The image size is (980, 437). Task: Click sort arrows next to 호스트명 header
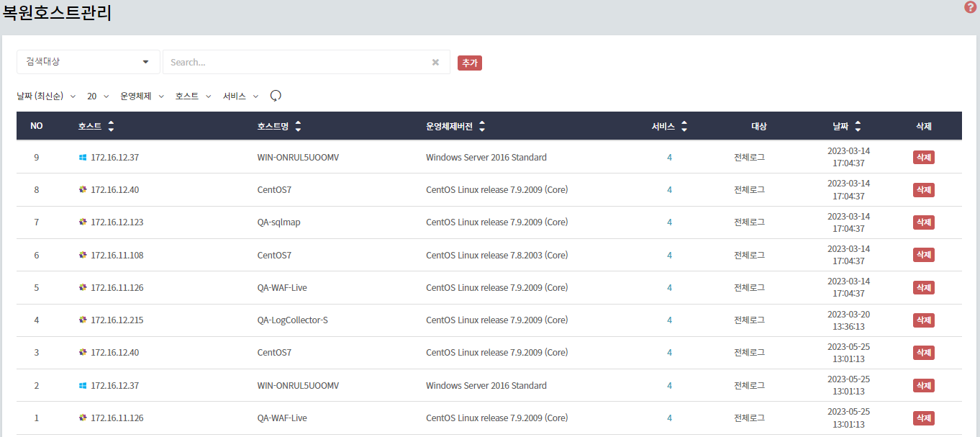click(x=298, y=127)
